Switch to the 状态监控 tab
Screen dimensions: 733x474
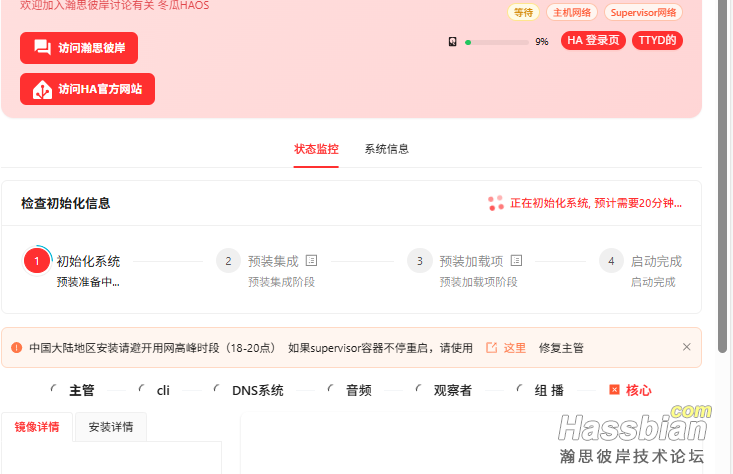[x=316, y=149]
